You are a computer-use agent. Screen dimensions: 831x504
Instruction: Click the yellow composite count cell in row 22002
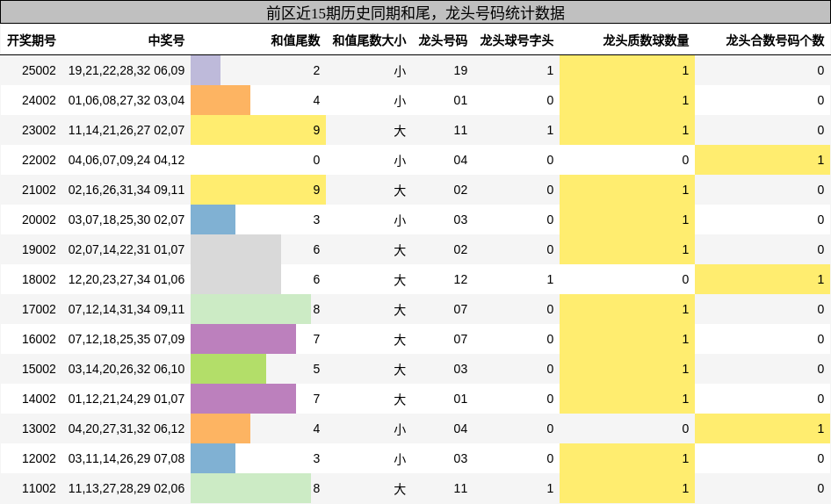[x=762, y=160]
